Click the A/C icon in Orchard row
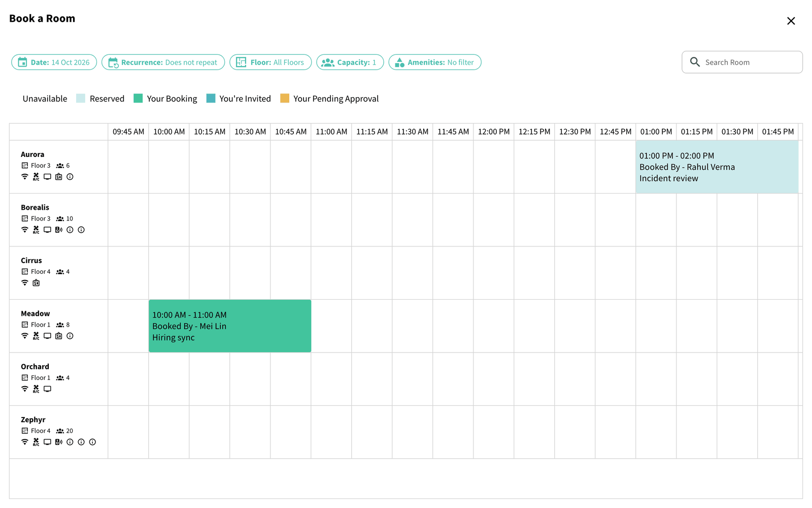This screenshot has width=812, height=508. point(36,389)
